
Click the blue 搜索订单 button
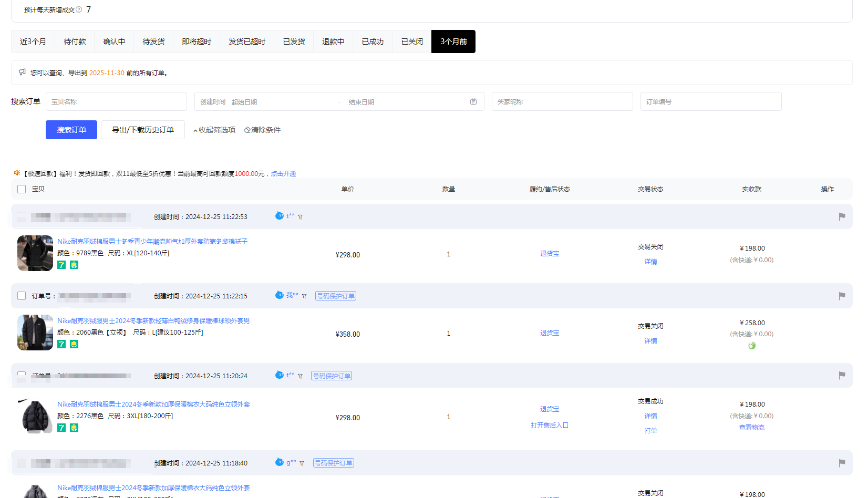[x=71, y=130]
